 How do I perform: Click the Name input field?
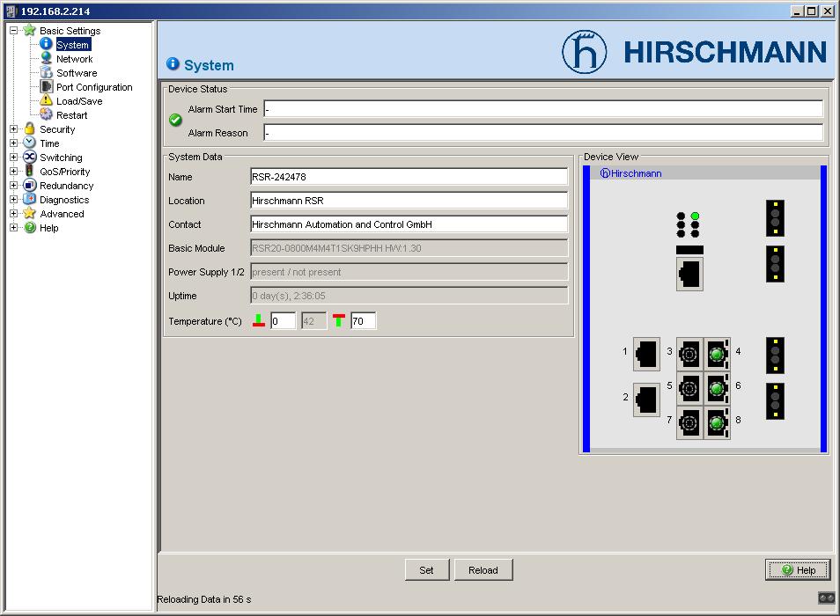(x=409, y=177)
